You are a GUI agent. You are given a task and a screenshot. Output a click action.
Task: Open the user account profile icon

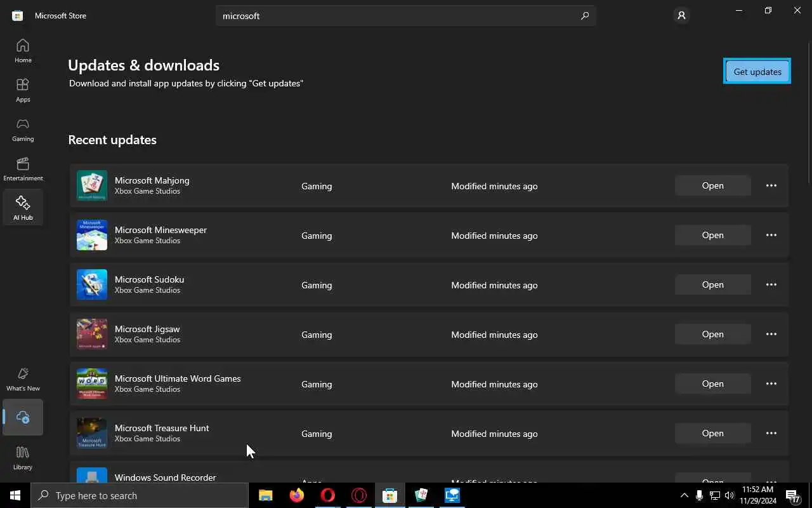coord(681,15)
